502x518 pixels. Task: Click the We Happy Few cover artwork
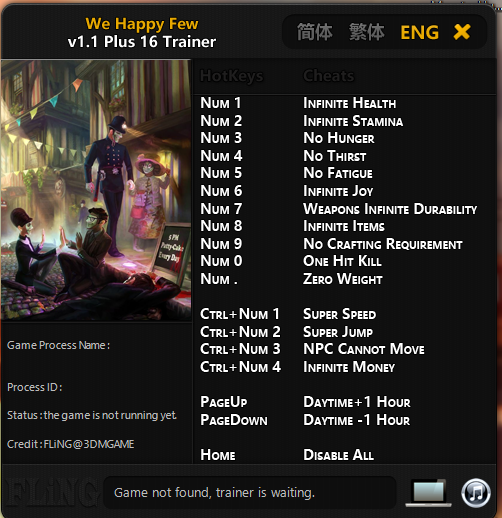[x=96, y=190]
